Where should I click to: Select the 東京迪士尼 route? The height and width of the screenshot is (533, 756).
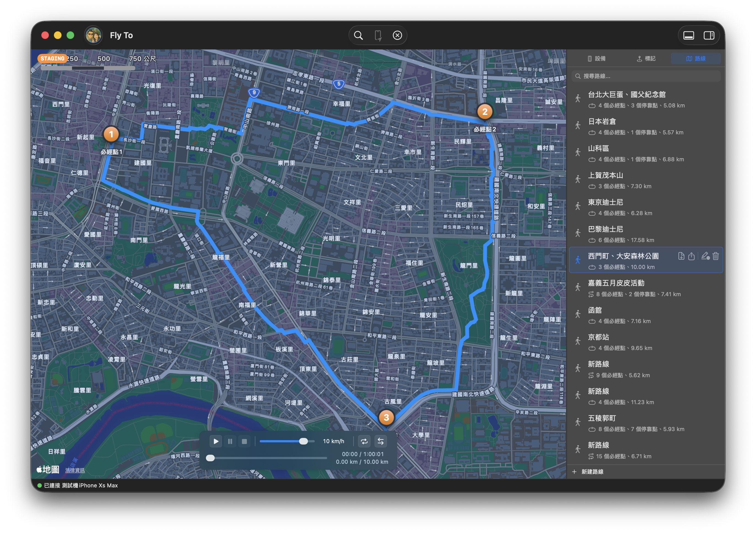point(646,207)
